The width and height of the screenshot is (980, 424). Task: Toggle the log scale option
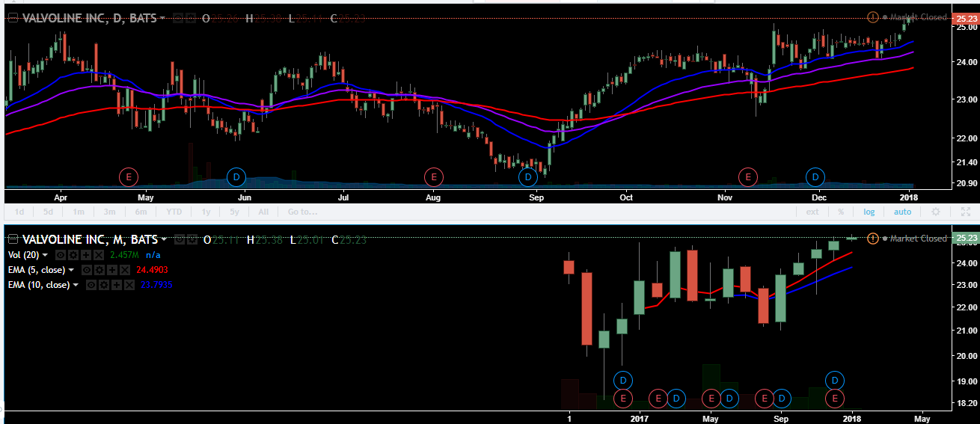click(x=869, y=212)
